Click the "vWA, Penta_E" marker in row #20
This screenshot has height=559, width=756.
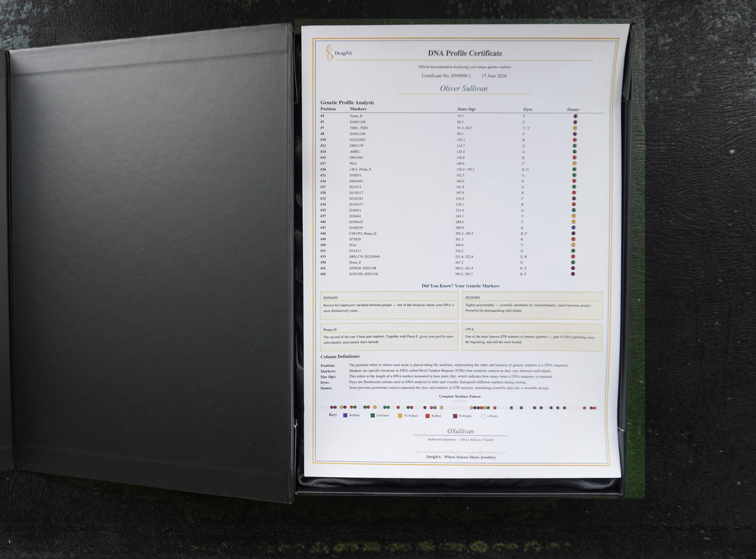point(360,169)
